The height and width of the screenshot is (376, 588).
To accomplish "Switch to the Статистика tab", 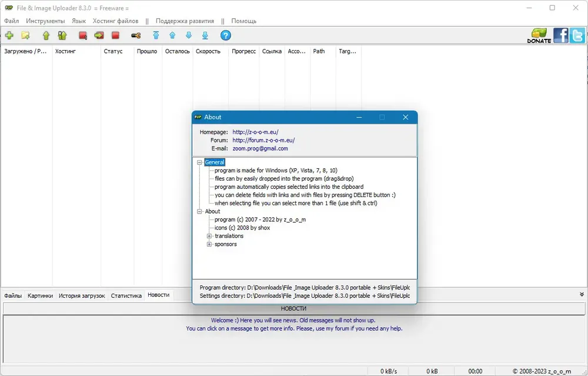I will click(x=126, y=296).
